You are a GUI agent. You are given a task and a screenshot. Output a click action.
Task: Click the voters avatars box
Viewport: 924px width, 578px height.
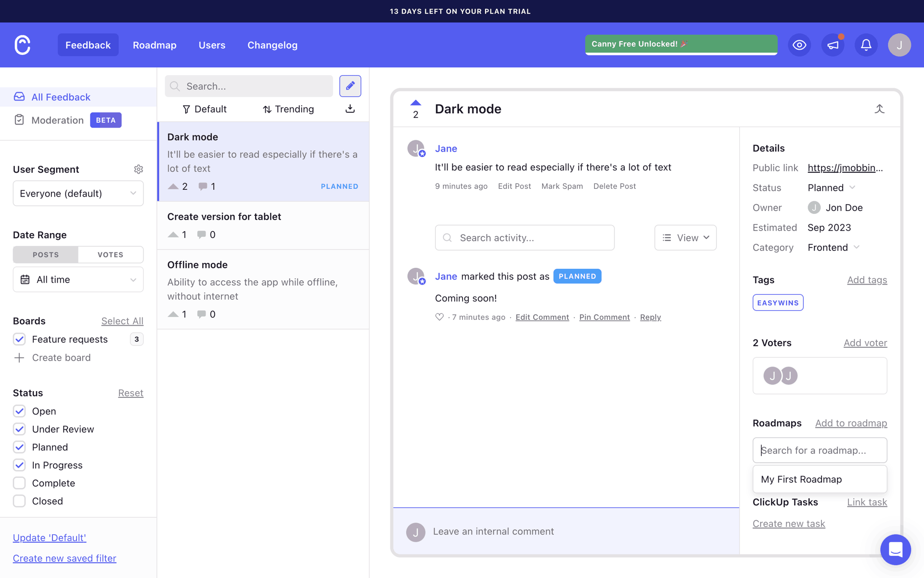pos(820,376)
